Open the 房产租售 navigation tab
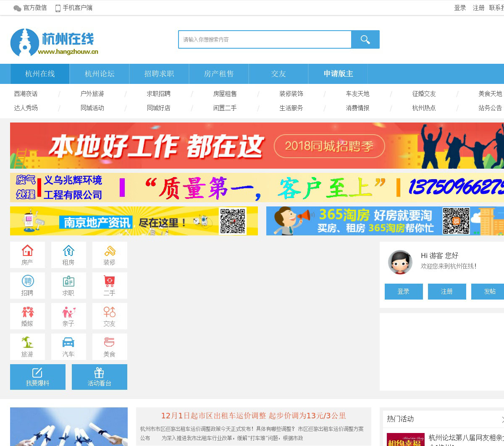This screenshot has width=504, height=446. point(219,74)
